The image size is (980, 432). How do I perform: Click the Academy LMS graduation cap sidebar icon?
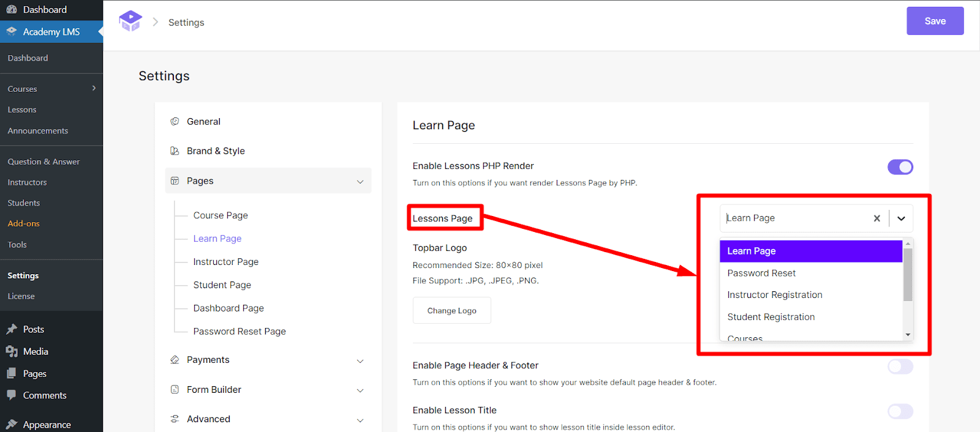click(12, 31)
